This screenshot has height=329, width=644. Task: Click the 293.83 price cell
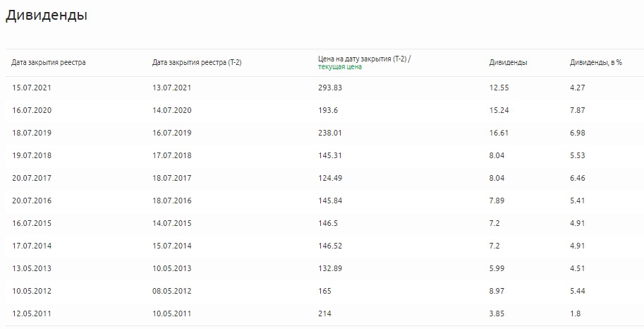pos(329,88)
